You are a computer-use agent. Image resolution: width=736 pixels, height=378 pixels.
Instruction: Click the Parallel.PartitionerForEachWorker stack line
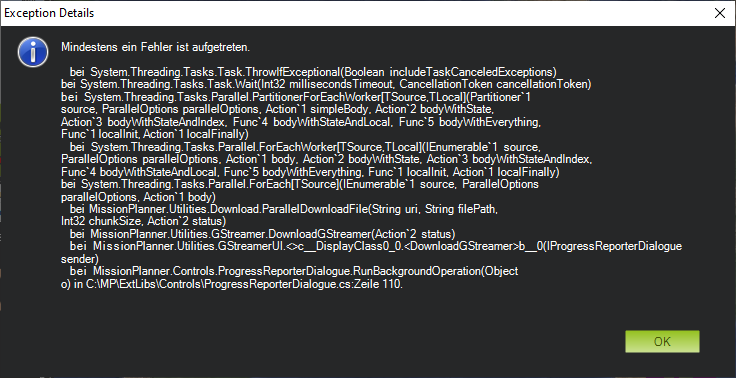[296, 97]
